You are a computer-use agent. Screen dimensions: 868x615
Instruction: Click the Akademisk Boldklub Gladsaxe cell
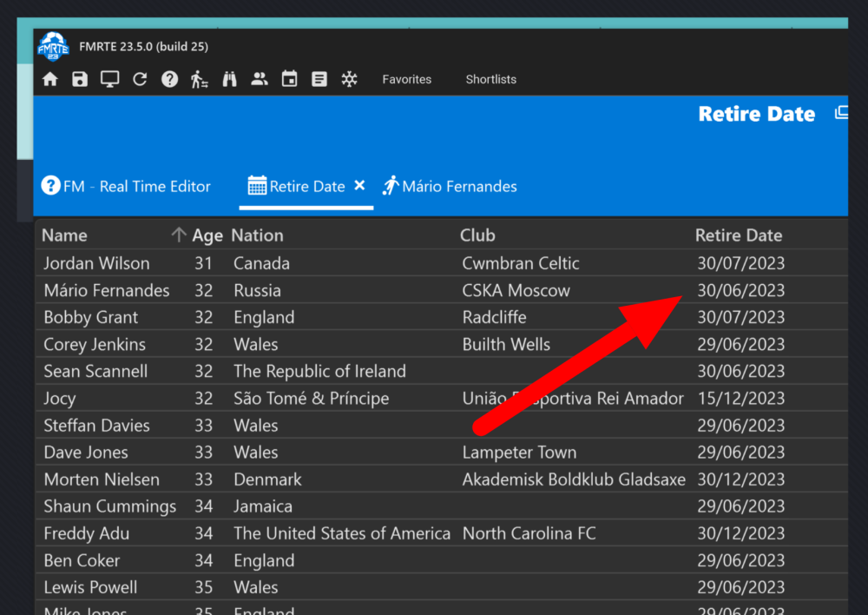(x=574, y=479)
